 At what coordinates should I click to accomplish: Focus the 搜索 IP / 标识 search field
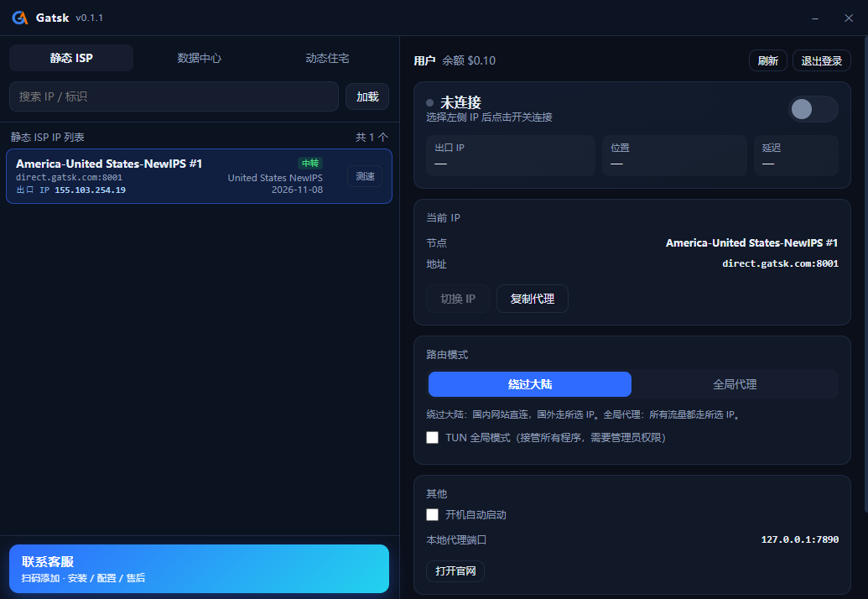tap(174, 96)
